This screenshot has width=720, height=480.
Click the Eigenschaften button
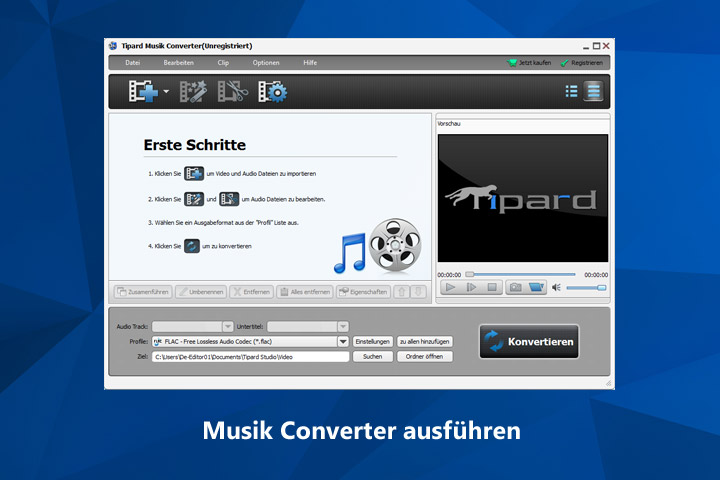coord(363,292)
